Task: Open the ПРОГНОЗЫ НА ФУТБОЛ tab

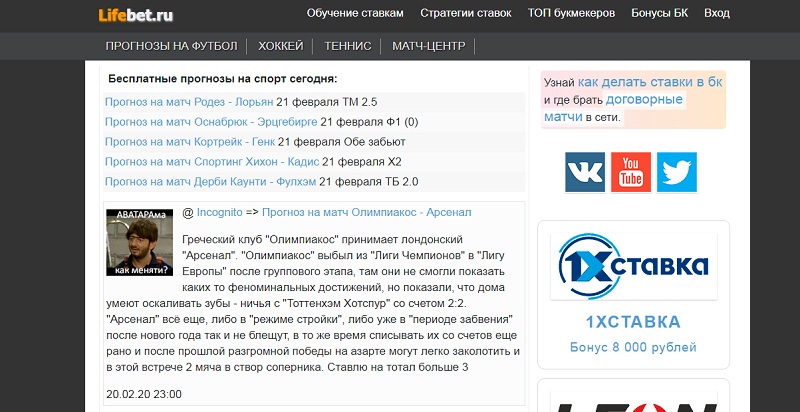Action: point(171,46)
